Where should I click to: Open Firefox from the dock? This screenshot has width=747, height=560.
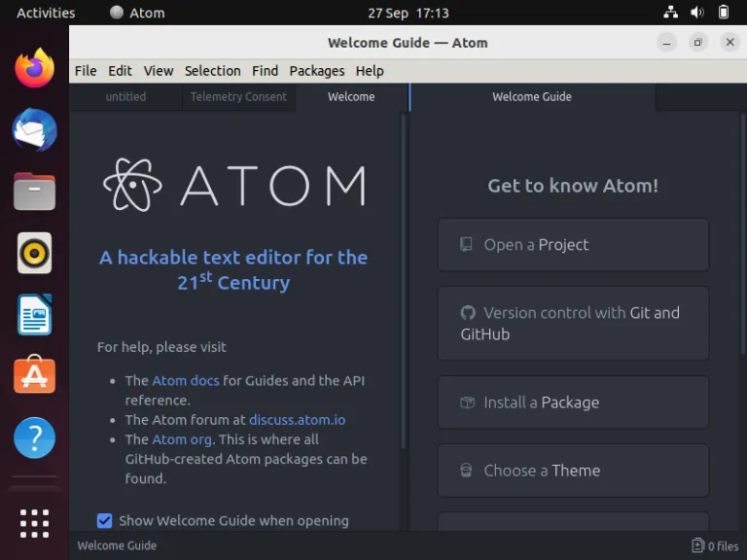(x=34, y=68)
